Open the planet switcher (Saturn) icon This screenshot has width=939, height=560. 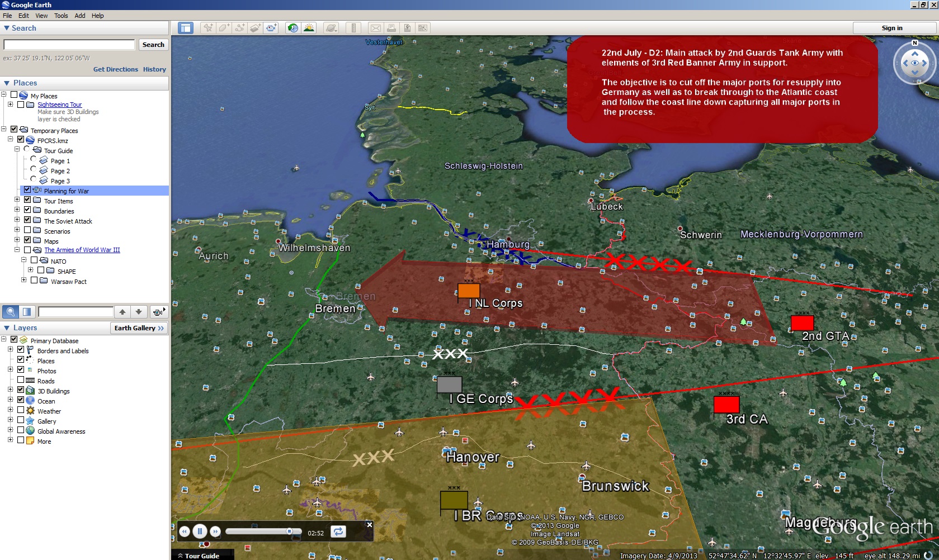pyautogui.click(x=332, y=28)
